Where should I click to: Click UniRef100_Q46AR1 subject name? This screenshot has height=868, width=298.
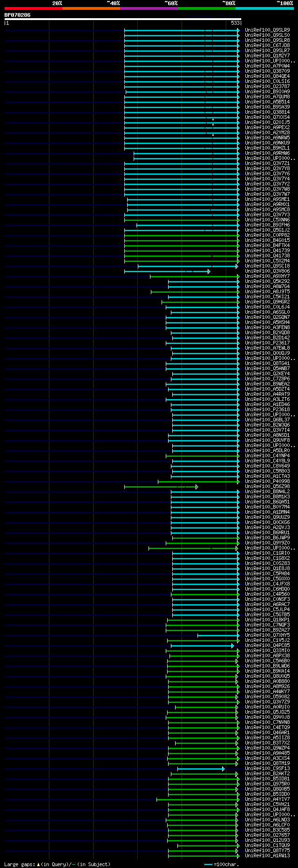(x=267, y=733)
